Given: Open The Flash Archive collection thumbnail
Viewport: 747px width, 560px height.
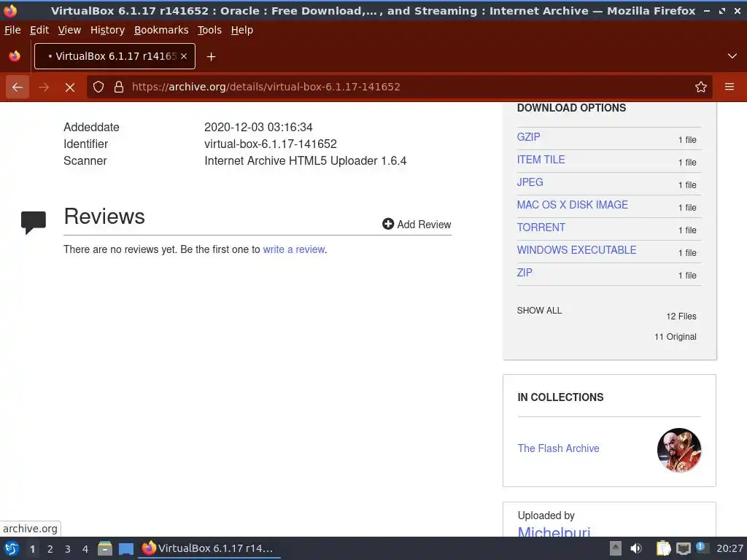Looking at the screenshot, I should pos(679,450).
